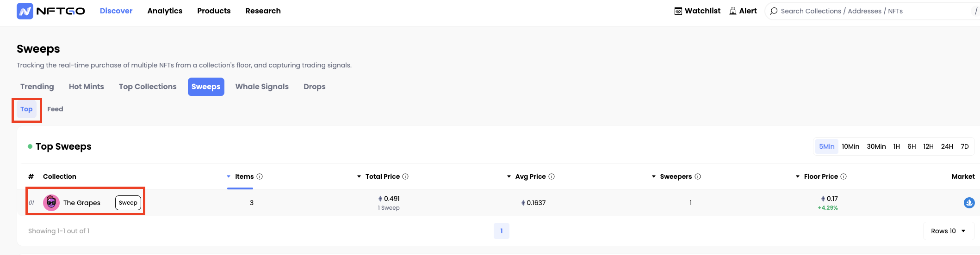Click the Sweepers column info icon
This screenshot has height=255, width=980.
point(698,176)
